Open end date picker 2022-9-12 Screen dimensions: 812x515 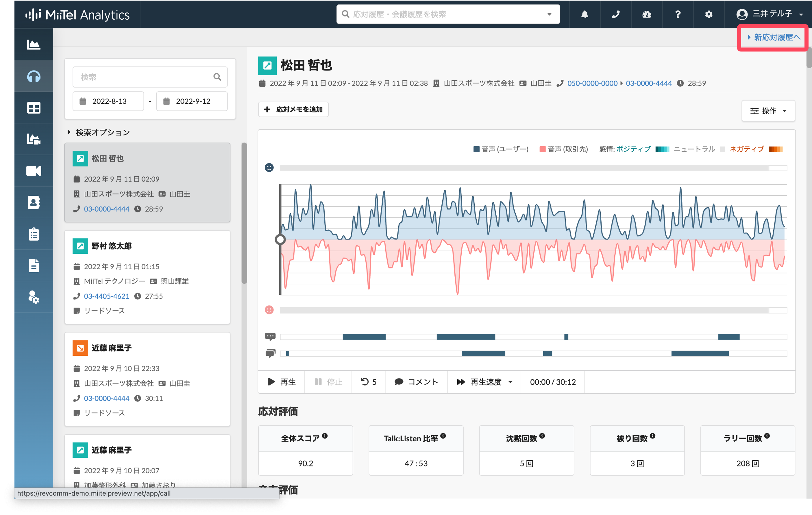coord(192,101)
